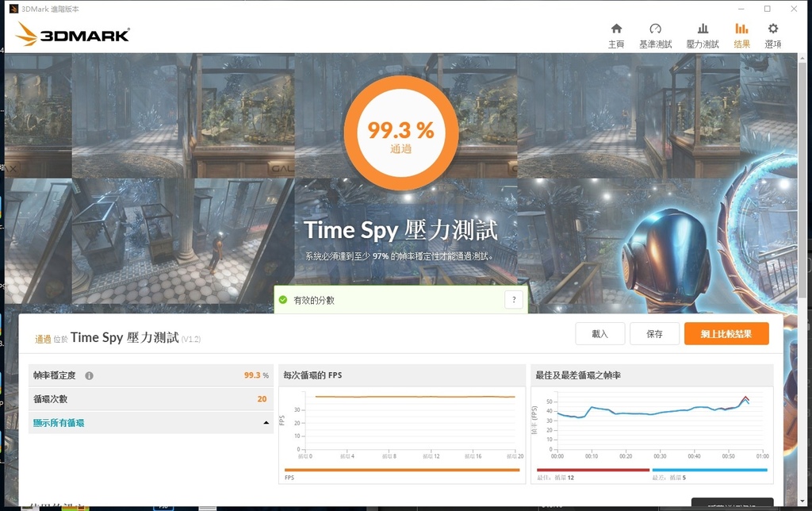Click the info icon next to 幀率穩定度

tap(89, 376)
